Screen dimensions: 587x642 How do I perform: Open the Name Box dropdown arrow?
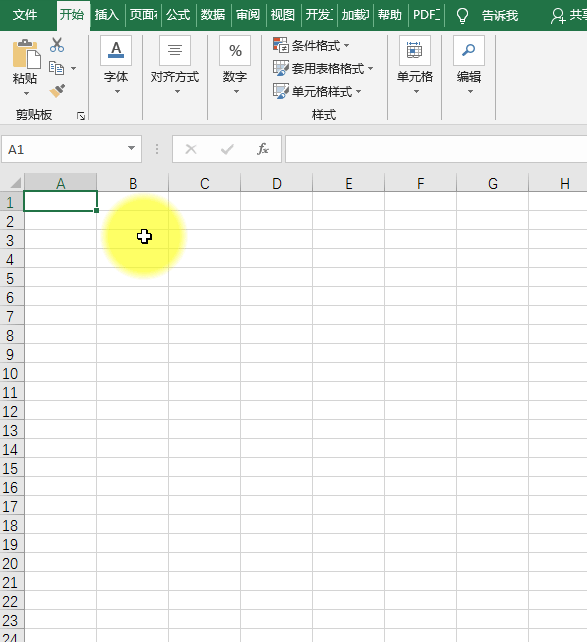pyautogui.click(x=131, y=148)
